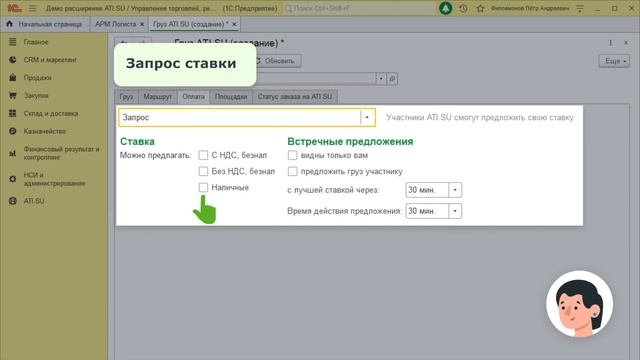Open the 1C main hamburger menu
The image size is (640, 360).
click(33, 8)
